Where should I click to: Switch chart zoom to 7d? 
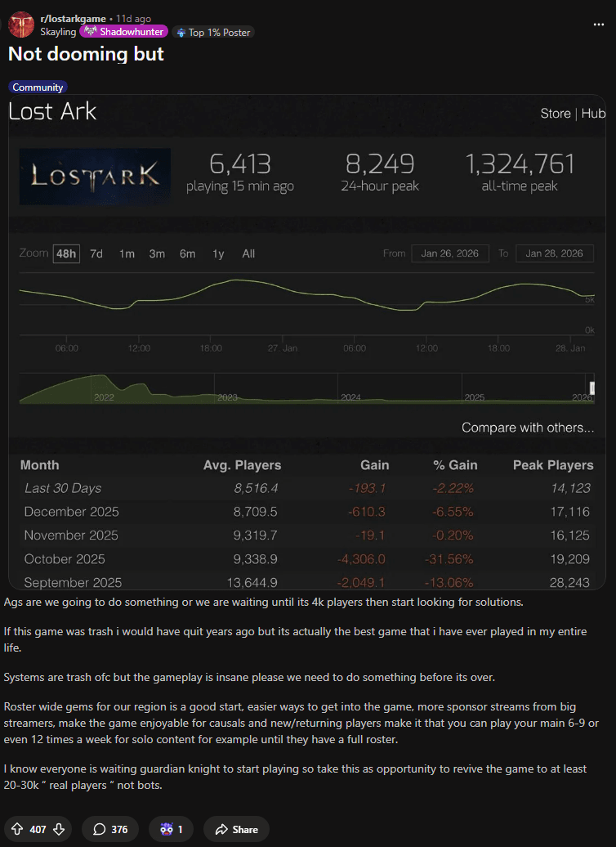96,253
